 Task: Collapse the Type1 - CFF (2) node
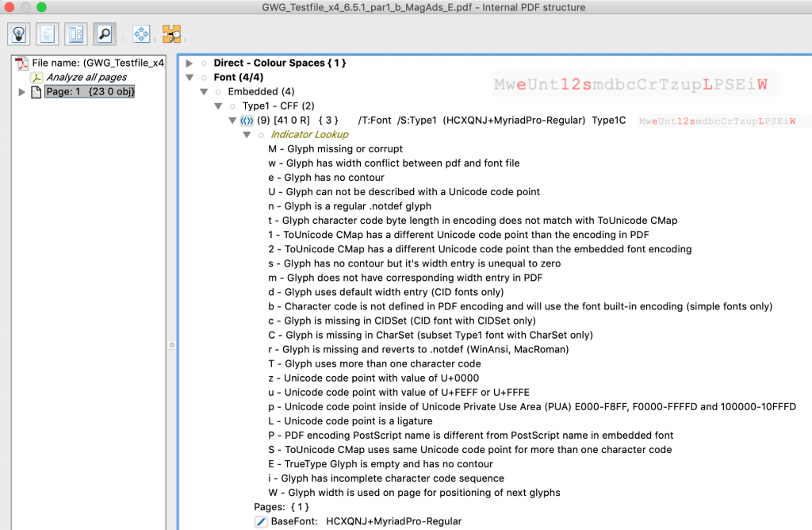point(218,106)
